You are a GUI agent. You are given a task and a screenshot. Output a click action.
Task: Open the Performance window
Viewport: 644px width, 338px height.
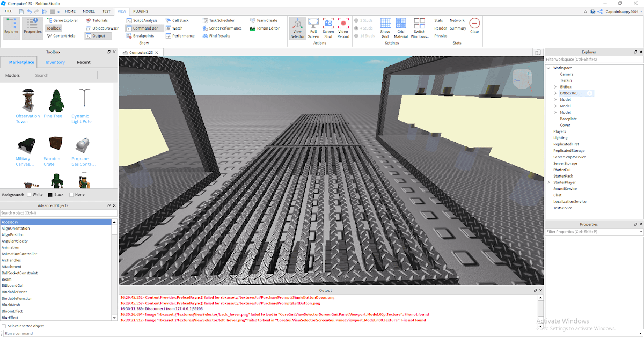180,36
